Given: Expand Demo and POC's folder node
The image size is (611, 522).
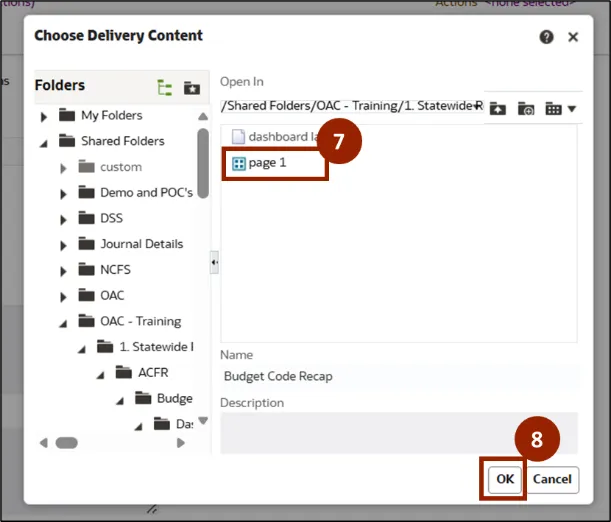Looking at the screenshot, I should coord(63,194).
